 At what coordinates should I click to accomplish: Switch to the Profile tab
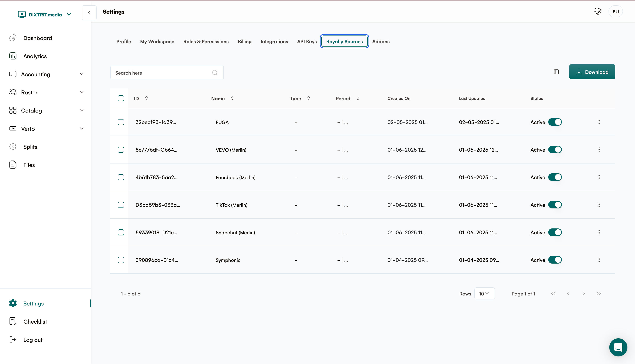click(124, 42)
